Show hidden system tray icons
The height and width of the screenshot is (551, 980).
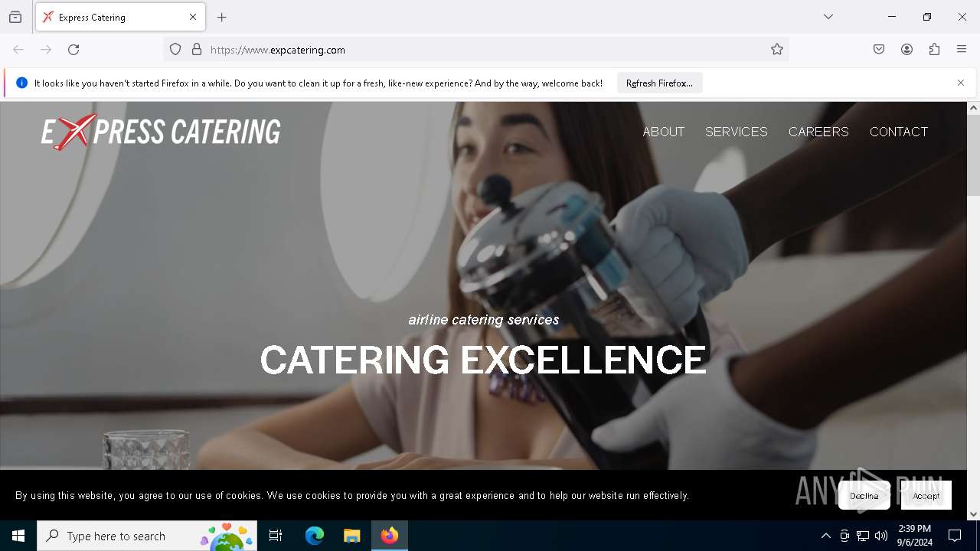tap(825, 536)
